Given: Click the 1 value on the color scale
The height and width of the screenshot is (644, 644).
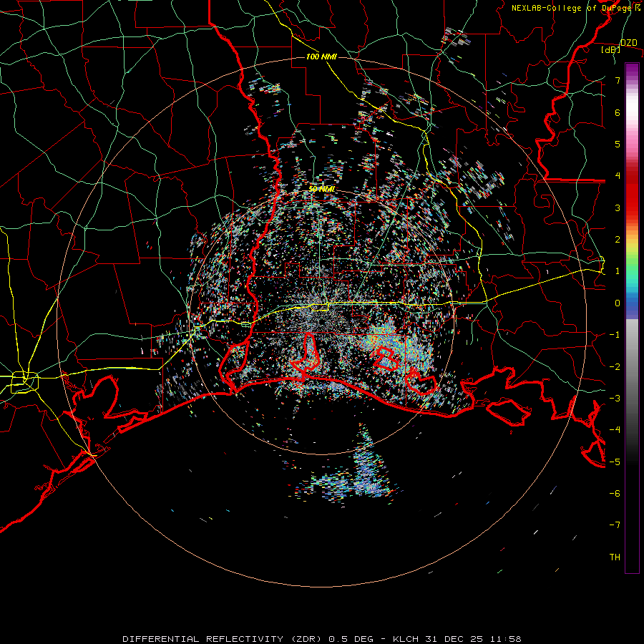Looking at the screenshot, I should tap(618, 271).
